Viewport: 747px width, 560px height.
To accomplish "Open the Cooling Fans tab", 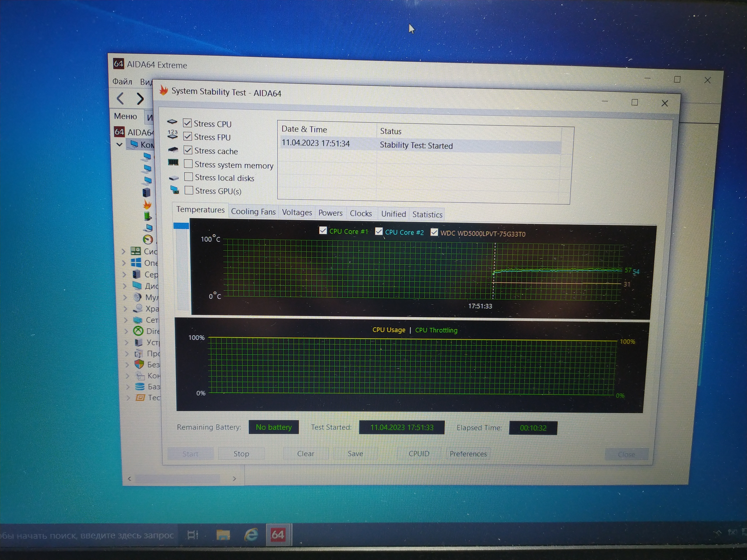I will pyautogui.click(x=253, y=212).
